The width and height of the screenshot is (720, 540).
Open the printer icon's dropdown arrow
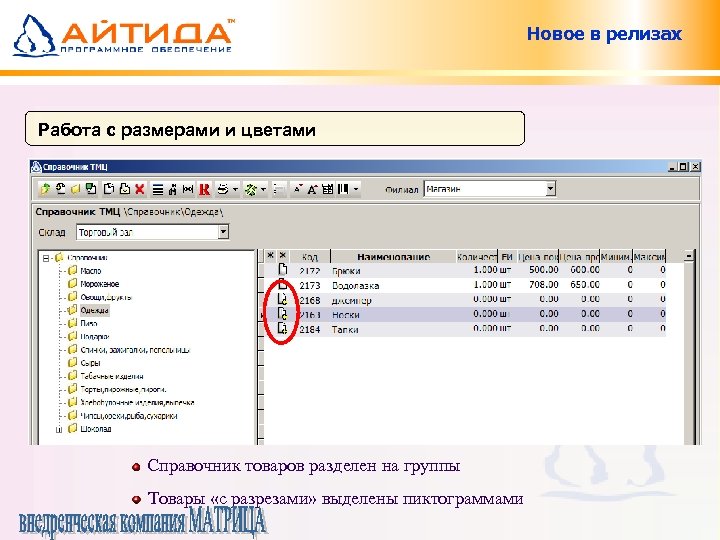(x=235, y=189)
